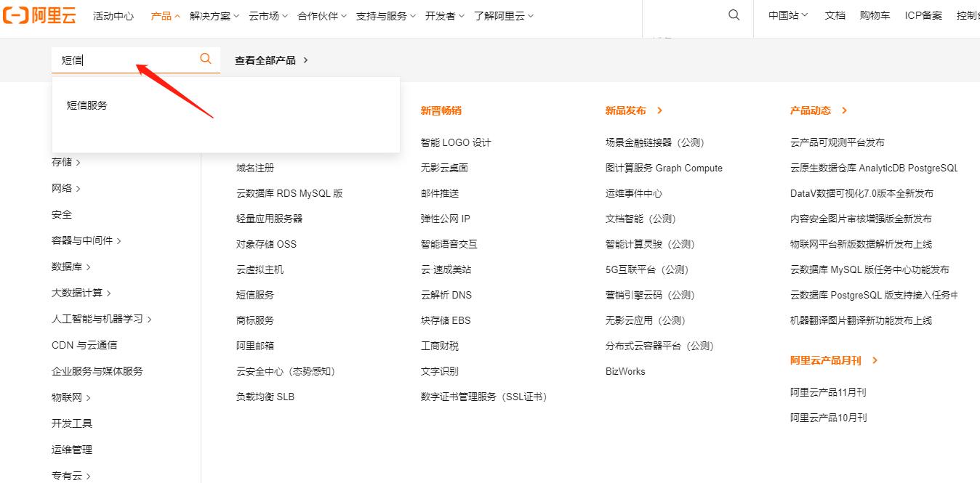Open the 产品 menu
The image size is (980, 483).
tap(161, 15)
